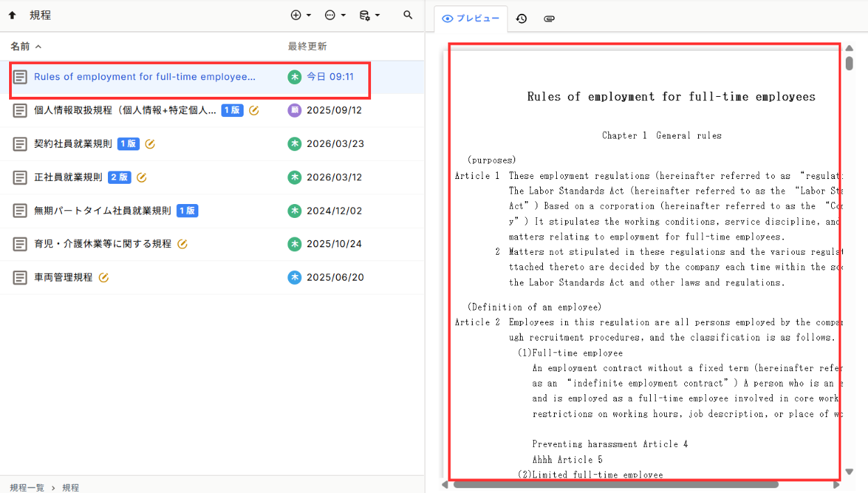Open the attachments paperclip tab
868x493 pixels.
(549, 19)
